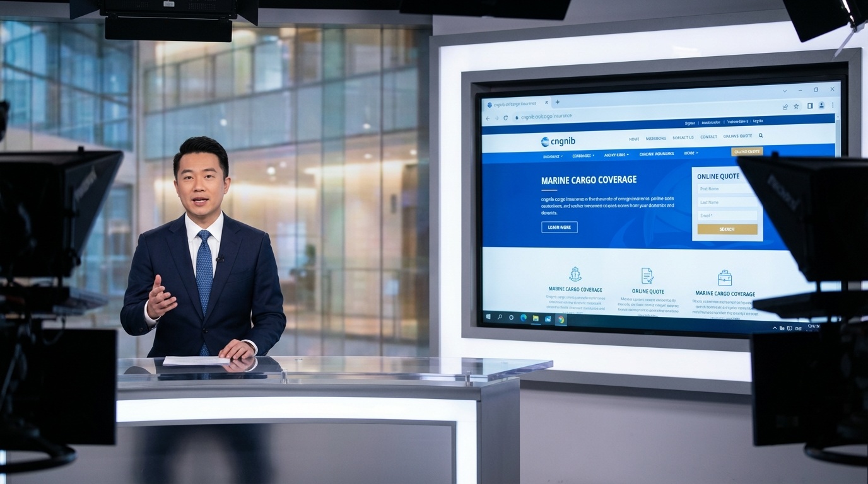This screenshot has width=868, height=484.
Task: Launch Microsoft Edge from the taskbar
Action: pos(523,318)
